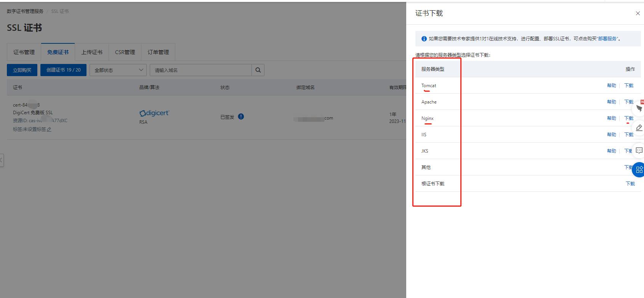The width and height of the screenshot is (644, 298).
Task: Download the JKS certificate
Action: click(x=628, y=151)
